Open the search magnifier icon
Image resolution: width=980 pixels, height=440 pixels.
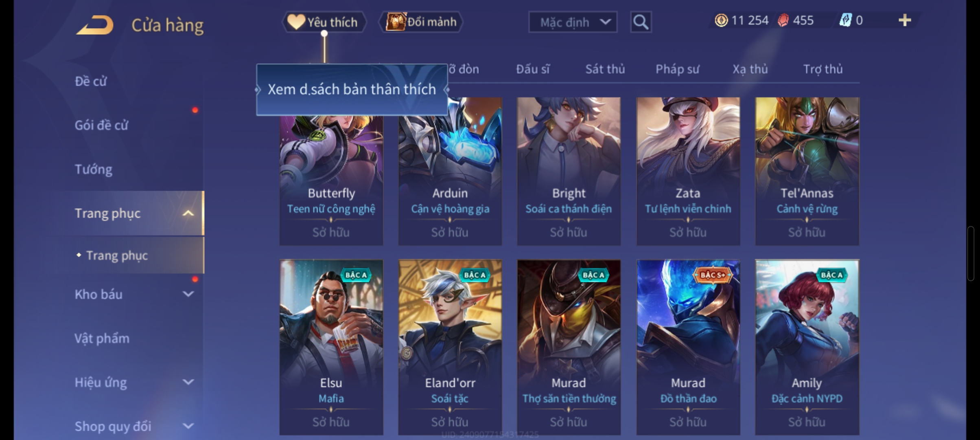641,22
